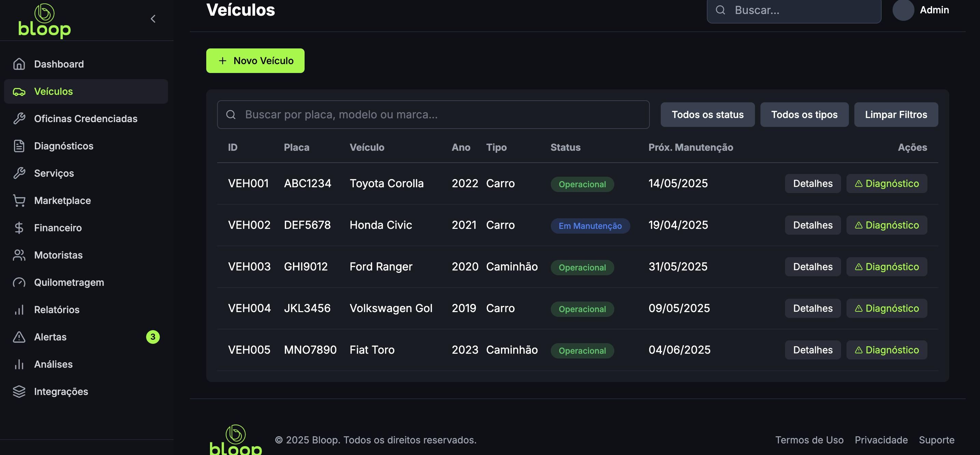The image size is (980, 455).
Task: Open Serviços section in the sidebar
Action: coord(54,173)
